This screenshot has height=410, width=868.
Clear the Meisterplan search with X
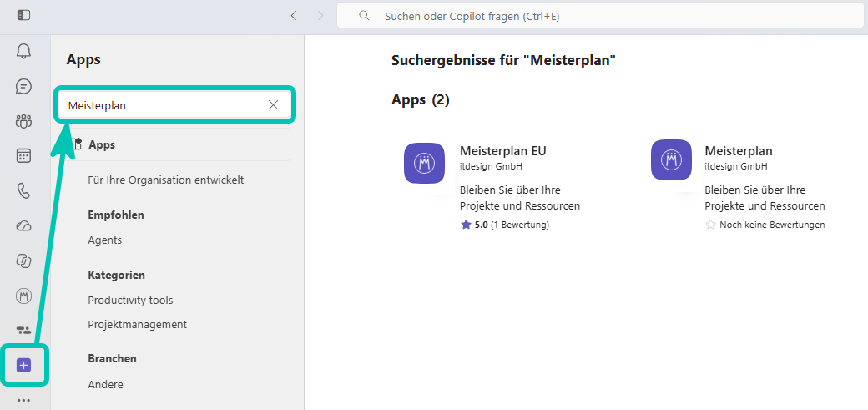(273, 105)
